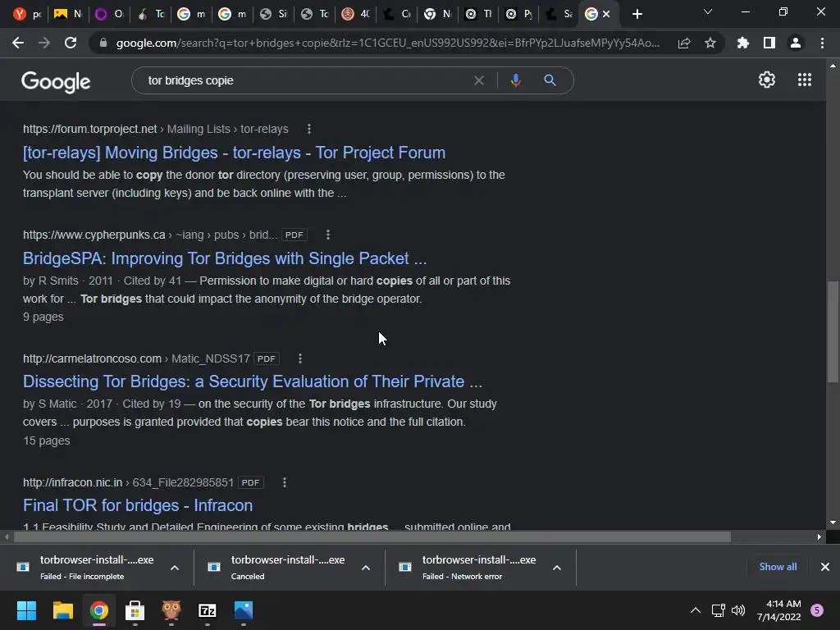Open the notification center badge
Image resolution: width=840 pixels, height=630 pixels.
coord(817,610)
